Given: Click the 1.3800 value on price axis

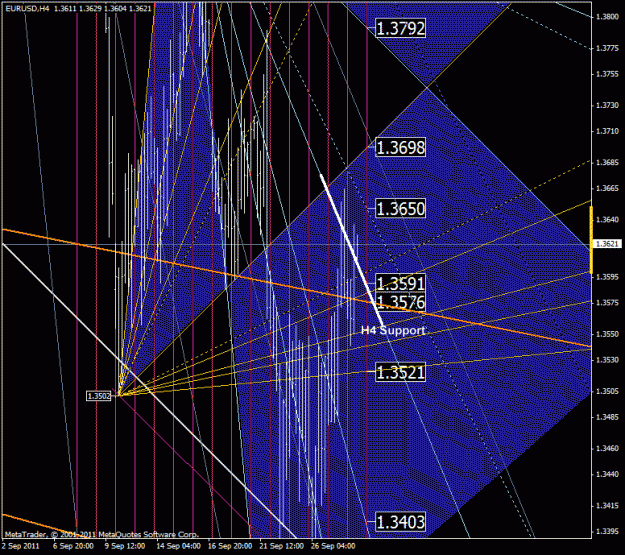Looking at the screenshot, I should coord(607,17).
